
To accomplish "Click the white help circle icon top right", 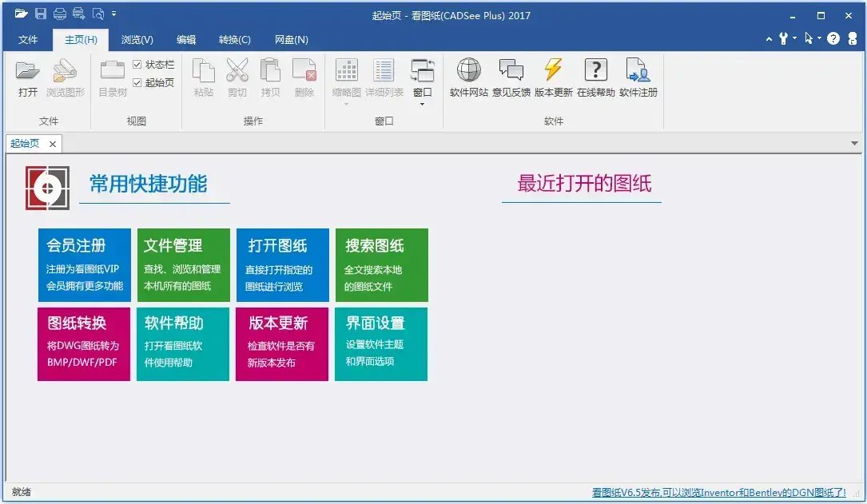I will point(833,38).
